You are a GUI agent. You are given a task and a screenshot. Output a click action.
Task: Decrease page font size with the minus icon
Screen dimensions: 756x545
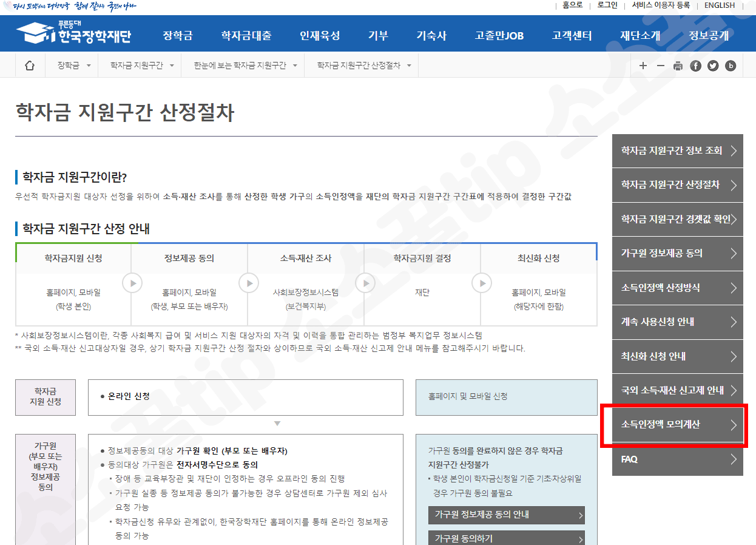[660, 65]
